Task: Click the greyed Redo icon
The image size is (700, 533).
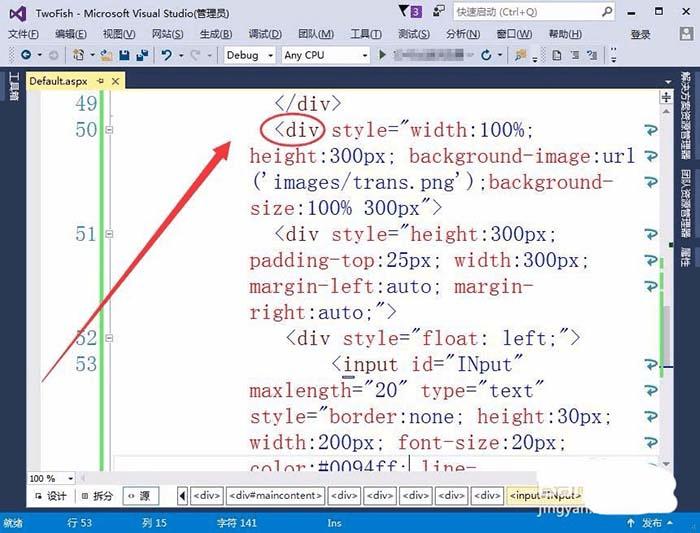Action: point(195,55)
